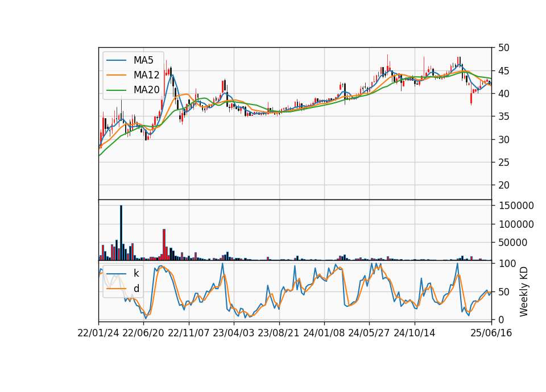The height and width of the screenshot is (392, 546).
Task: Click the volume axis value 150000
Action: pyautogui.click(x=516, y=206)
